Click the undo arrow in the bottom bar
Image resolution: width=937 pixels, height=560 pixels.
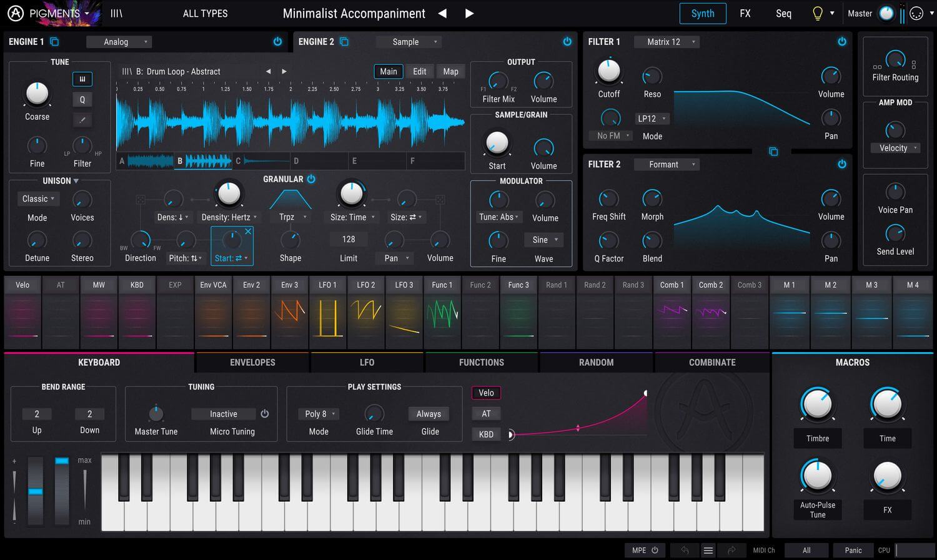point(684,550)
